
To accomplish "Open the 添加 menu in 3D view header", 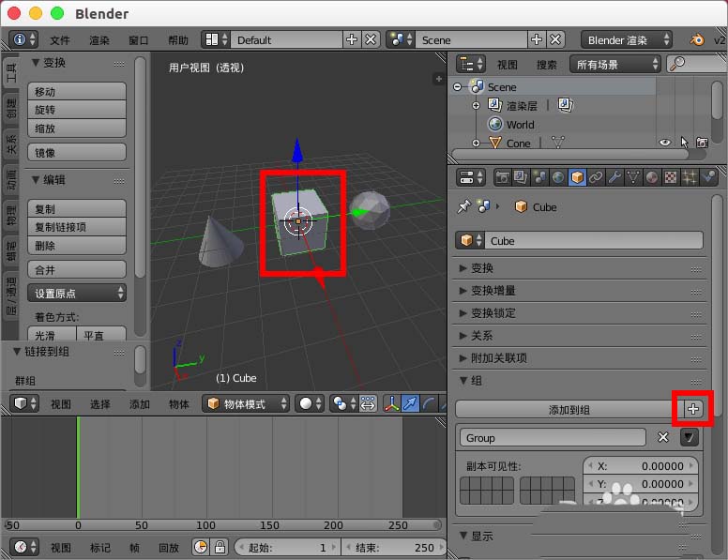I will [140, 404].
